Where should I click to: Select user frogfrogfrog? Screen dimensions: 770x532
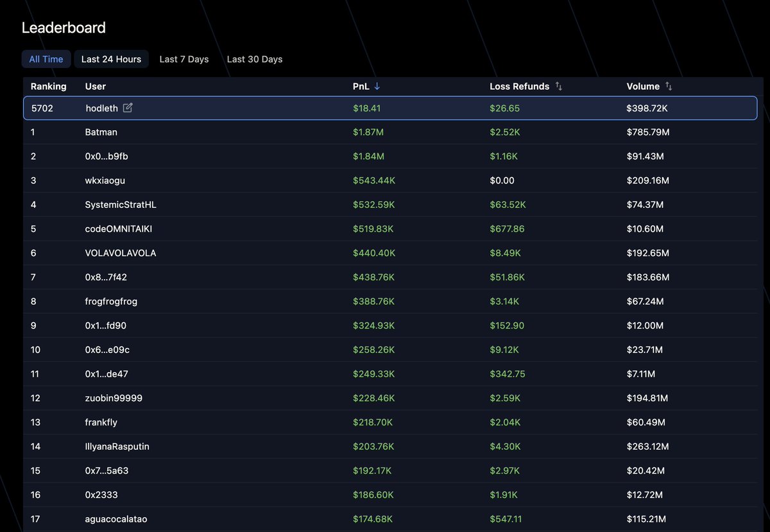111,302
